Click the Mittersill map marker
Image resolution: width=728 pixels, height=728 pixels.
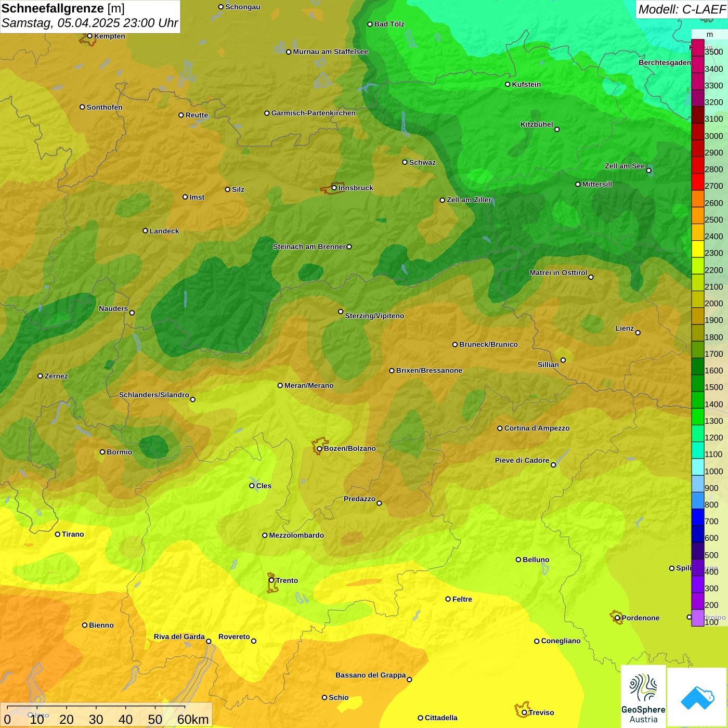(x=578, y=184)
